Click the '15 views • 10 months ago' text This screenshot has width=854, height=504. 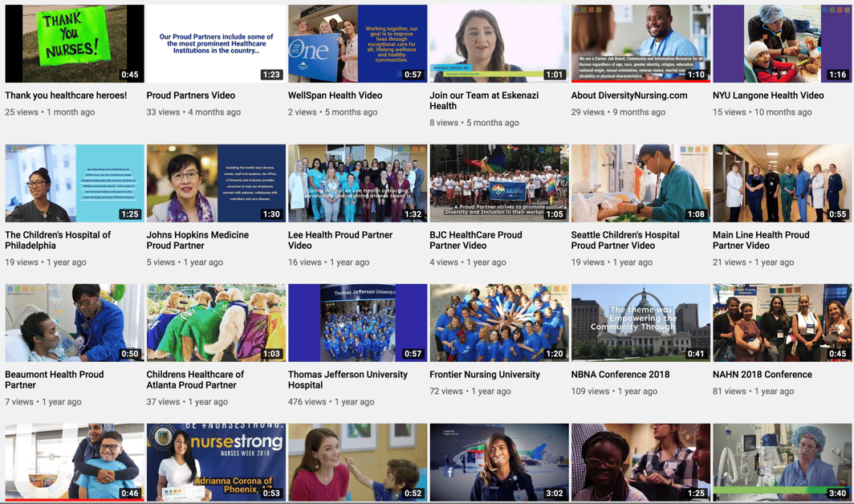pos(762,112)
